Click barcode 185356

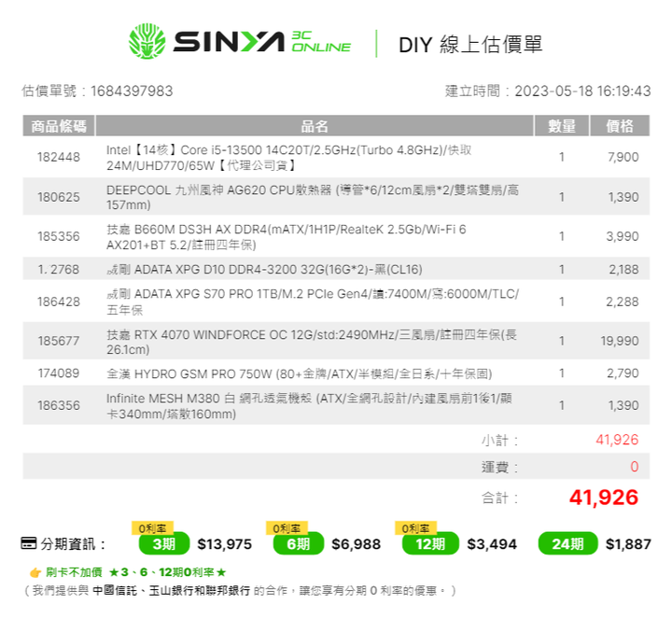tap(59, 236)
